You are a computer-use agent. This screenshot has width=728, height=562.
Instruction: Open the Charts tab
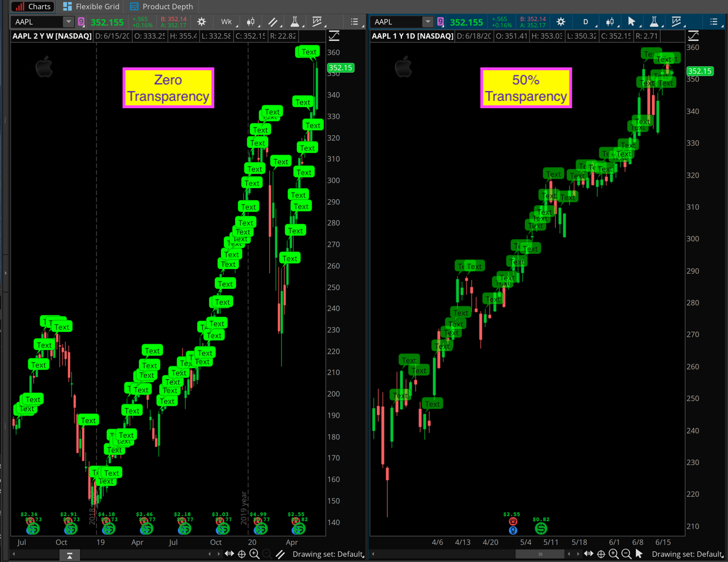click(33, 6)
